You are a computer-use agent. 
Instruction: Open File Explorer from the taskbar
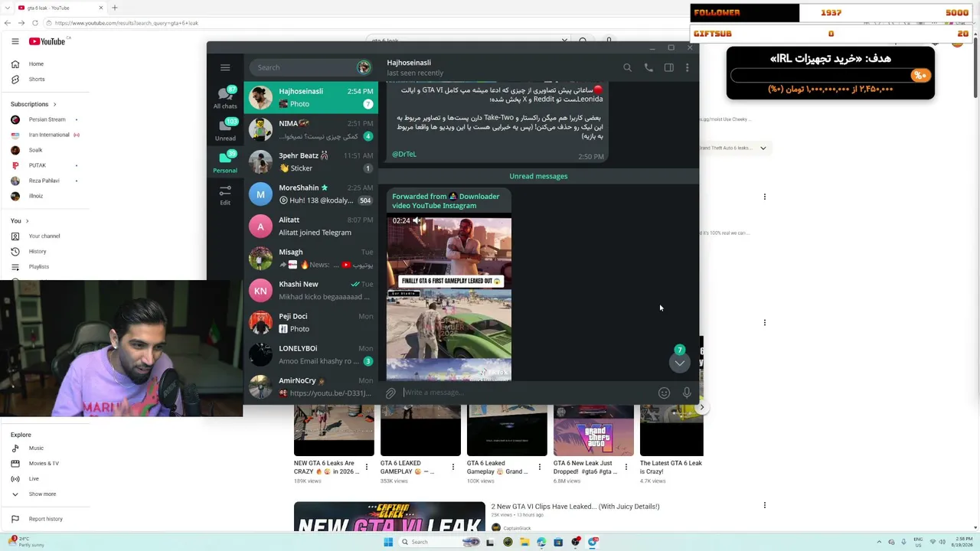(524, 542)
